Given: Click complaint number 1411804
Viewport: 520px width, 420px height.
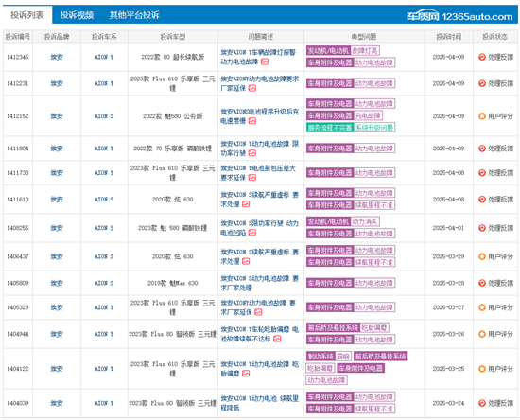Looking at the screenshot, I should [x=18, y=149].
